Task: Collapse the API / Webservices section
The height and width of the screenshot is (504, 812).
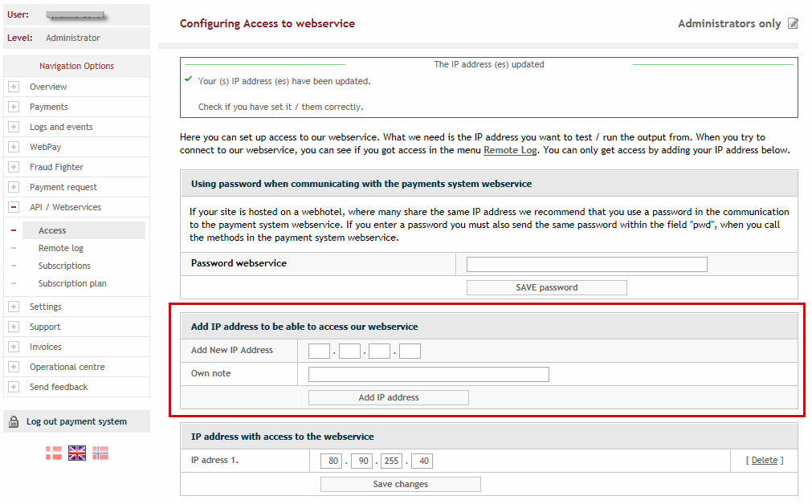Action: (14, 207)
